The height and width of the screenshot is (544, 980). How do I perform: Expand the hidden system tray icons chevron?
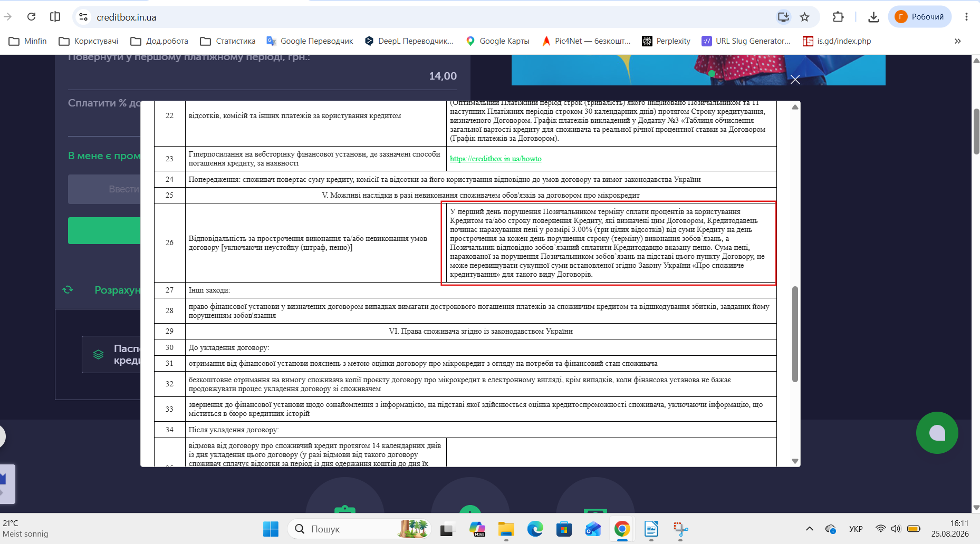point(810,529)
